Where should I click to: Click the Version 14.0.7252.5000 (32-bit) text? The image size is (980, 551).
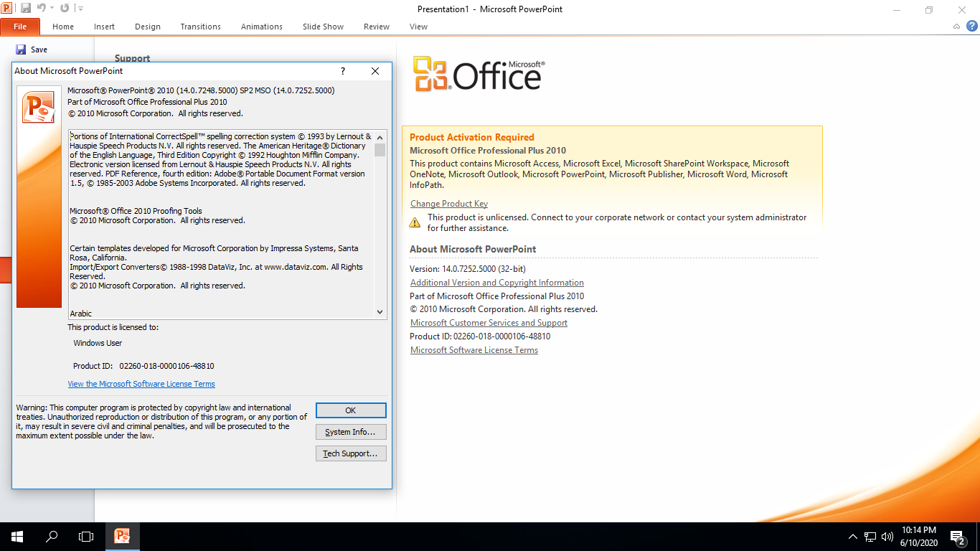pos(468,269)
